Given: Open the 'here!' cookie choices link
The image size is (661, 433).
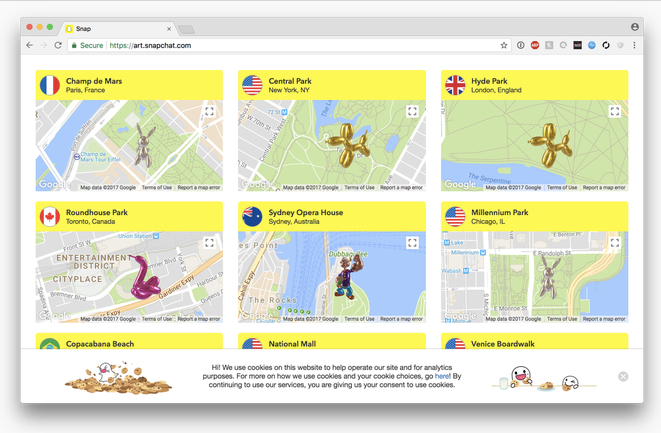Looking at the screenshot, I should 443,376.
